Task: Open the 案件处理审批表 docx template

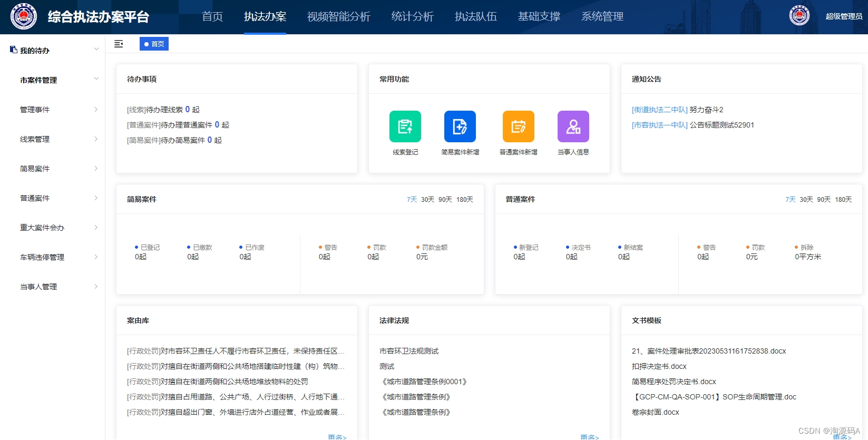Action: click(709, 351)
